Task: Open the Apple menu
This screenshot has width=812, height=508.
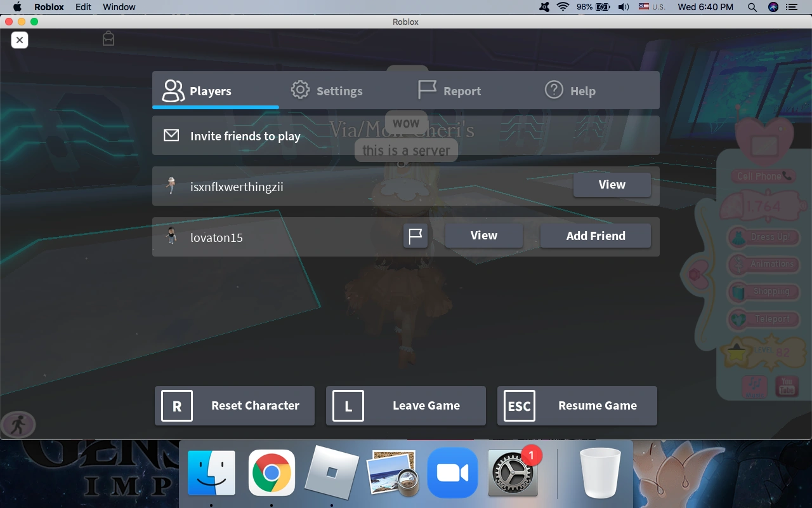Action: (x=17, y=7)
